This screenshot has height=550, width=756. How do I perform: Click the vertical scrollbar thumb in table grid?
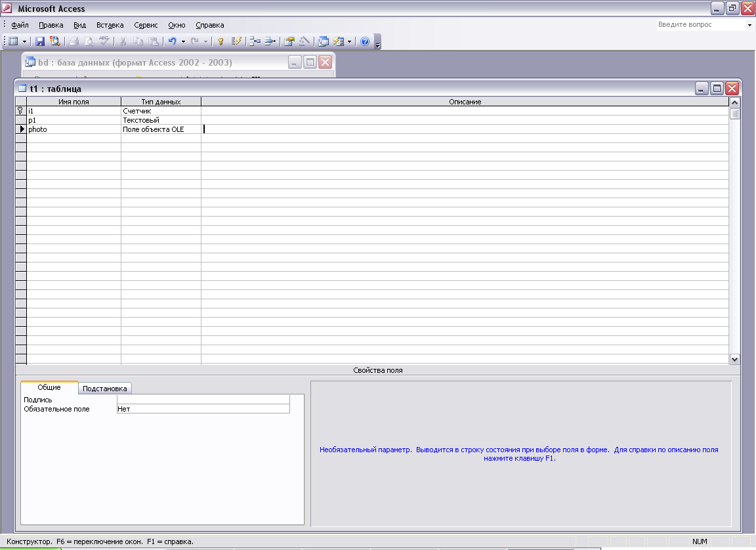[x=734, y=114]
